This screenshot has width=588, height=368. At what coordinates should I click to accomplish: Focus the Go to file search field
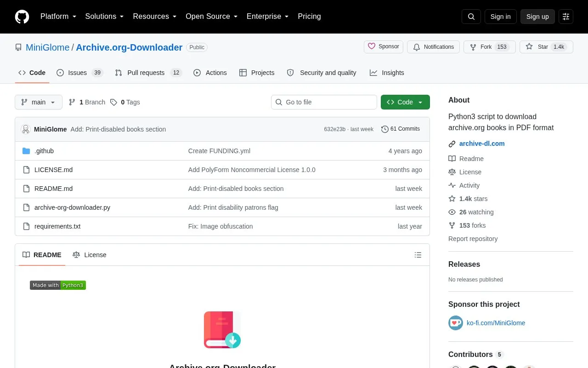pos(324,102)
